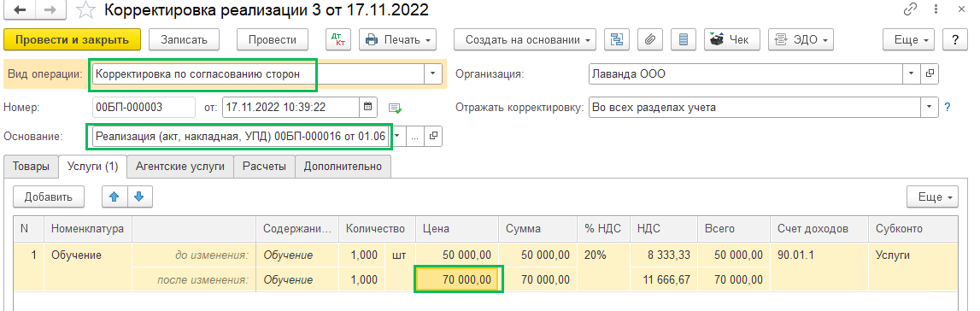Copy link to document icon
Viewport: 980px width, 311px height.
click(910, 10)
